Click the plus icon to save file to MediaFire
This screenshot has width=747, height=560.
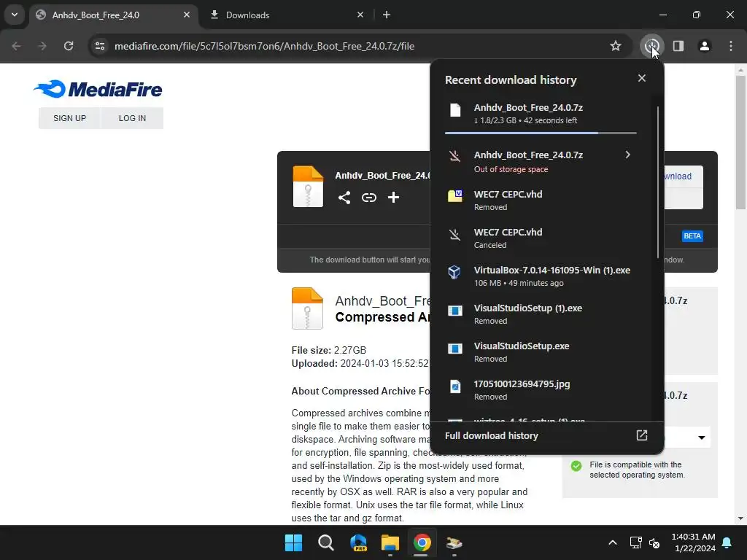pyautogui.click(x=393, y=197)
